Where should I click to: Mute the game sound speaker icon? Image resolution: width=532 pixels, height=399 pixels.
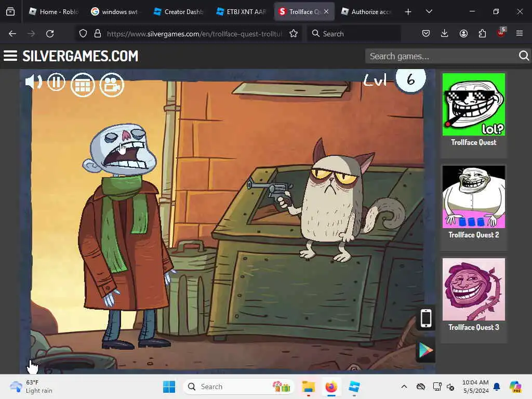[34, 82]
